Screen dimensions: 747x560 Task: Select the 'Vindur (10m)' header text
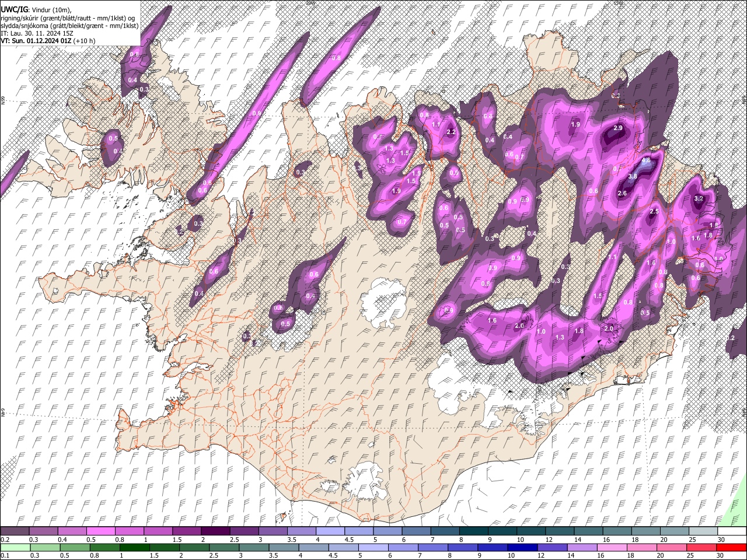51,10
